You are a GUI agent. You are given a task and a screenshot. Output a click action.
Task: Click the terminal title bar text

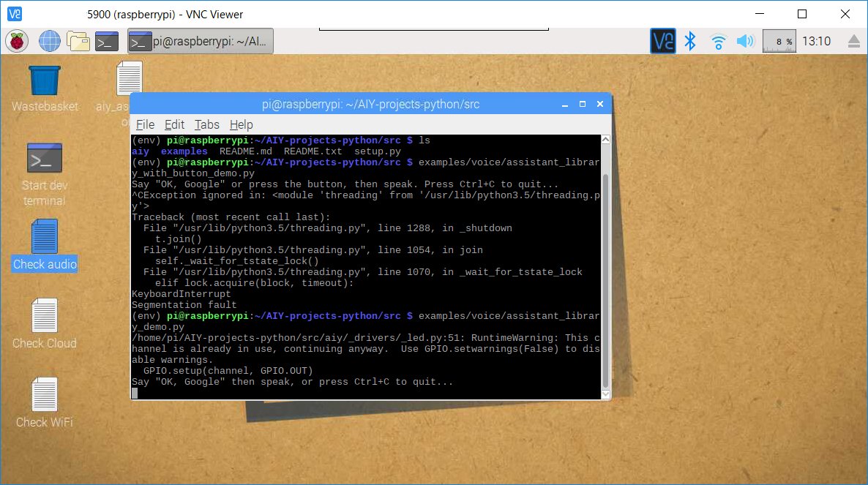click(x=371, y=104)
